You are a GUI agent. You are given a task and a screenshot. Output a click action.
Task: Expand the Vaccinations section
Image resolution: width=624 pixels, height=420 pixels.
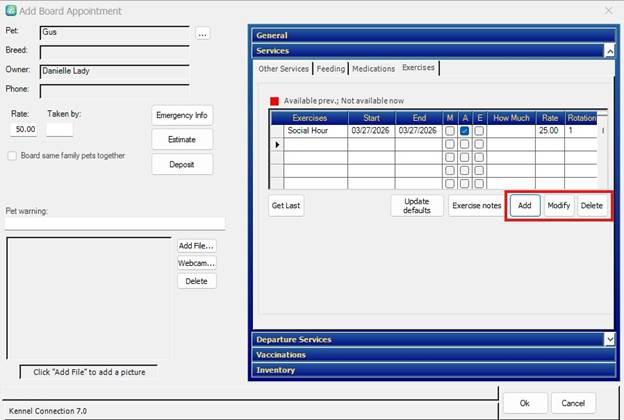(430, 355)
